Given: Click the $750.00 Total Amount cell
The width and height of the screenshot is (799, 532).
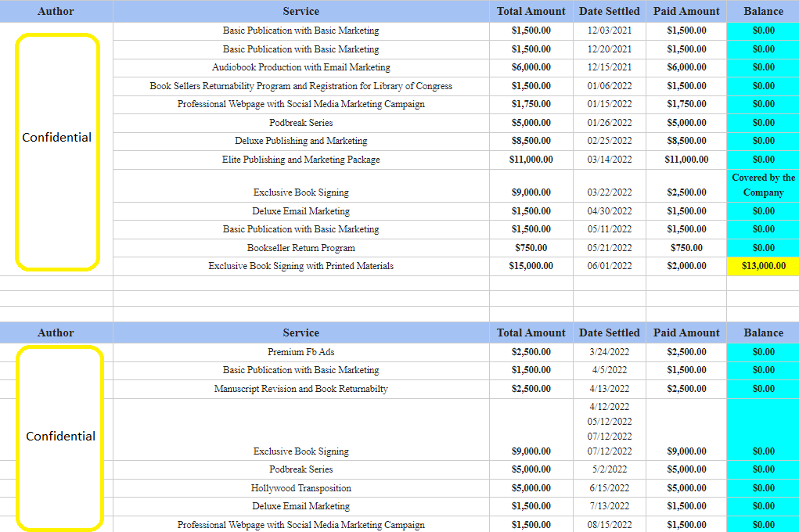Looking at the screenshot, I should tap(531, 248).
